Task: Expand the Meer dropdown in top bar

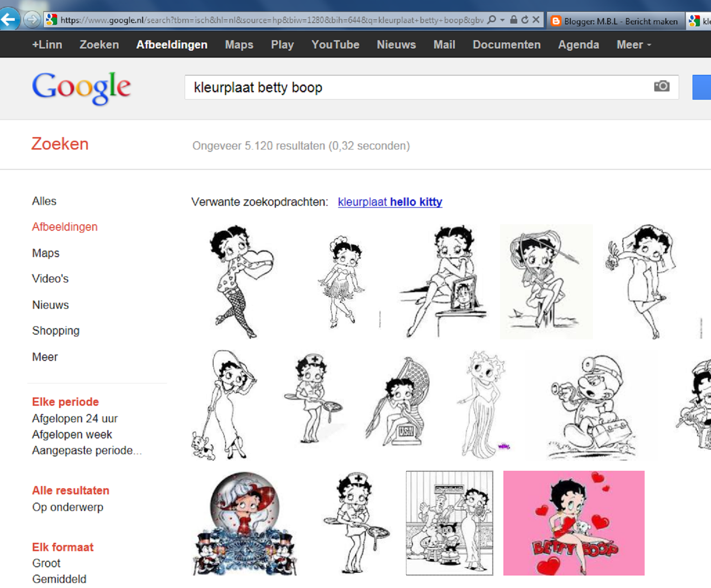Action: [x=634, y=45]
